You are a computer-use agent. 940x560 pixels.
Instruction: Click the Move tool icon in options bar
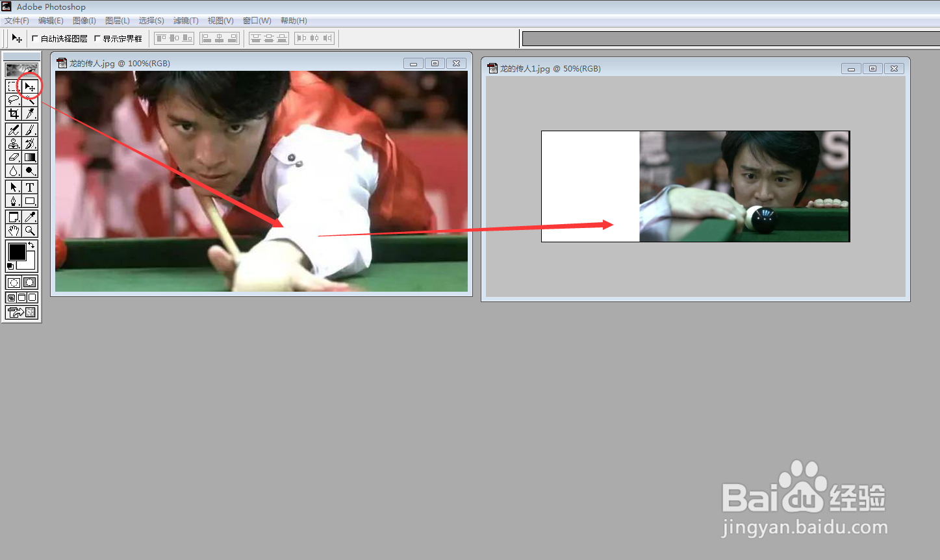17,39
